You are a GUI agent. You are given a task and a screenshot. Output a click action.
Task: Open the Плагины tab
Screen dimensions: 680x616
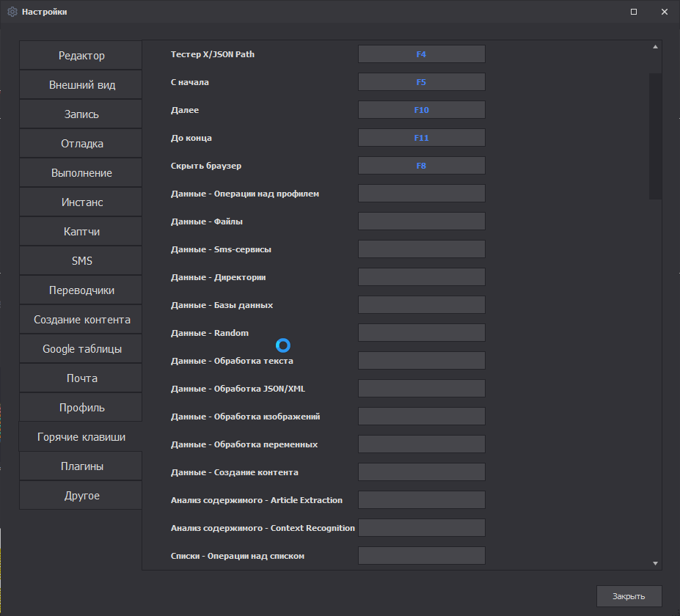pyautogui.click(x=81, y=466)
